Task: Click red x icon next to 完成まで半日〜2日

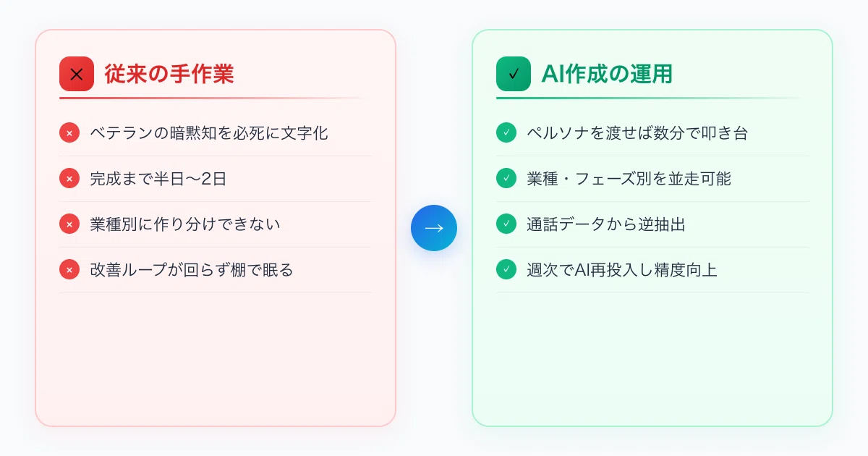Action: pyautogui.click(x=69, y=178)
